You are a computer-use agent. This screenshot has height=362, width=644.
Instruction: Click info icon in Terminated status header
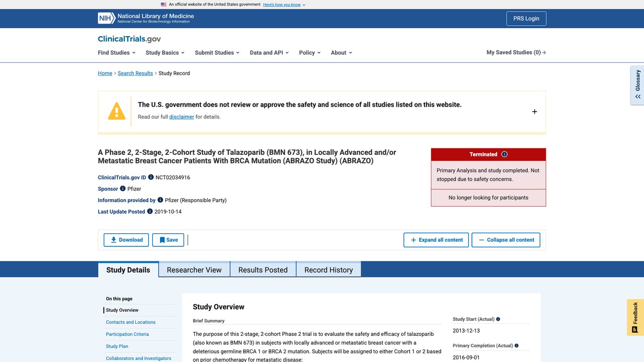coord(505,154)
